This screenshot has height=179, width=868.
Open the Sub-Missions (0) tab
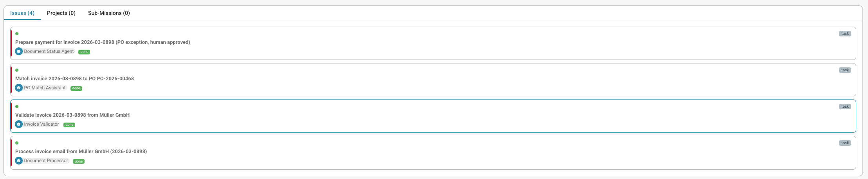coord(109,13)
